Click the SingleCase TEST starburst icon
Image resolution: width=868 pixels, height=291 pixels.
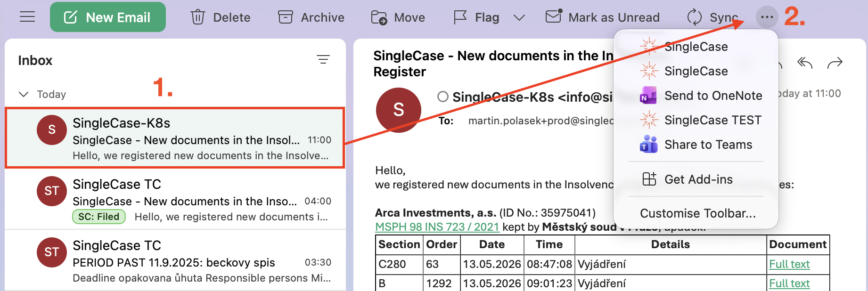tap(649, 120)
